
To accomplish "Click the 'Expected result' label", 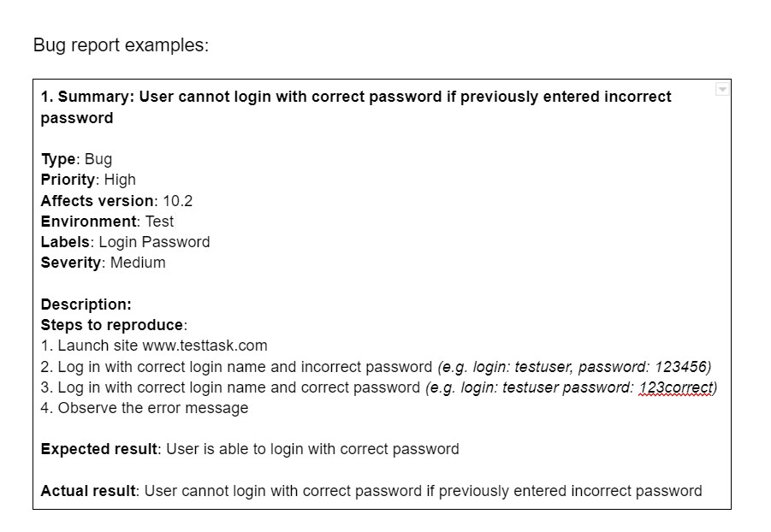I will (x=99, y=449).
